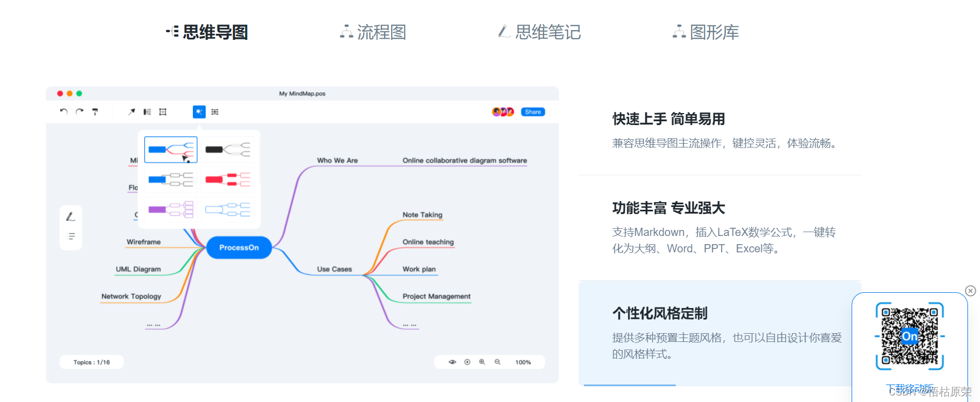Open the 快速上手 简单易用 feature item
980x402 pixels.
720,131
